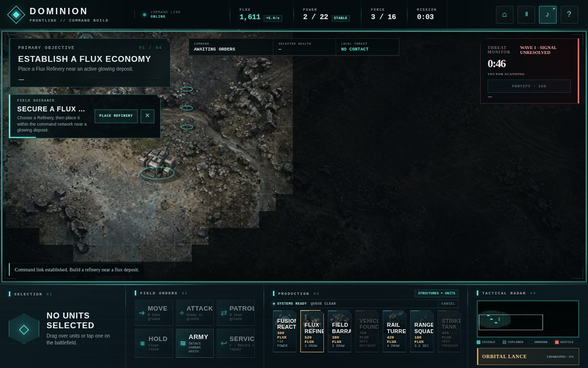Issue the Move field order
588x368 pixels.
154,313
